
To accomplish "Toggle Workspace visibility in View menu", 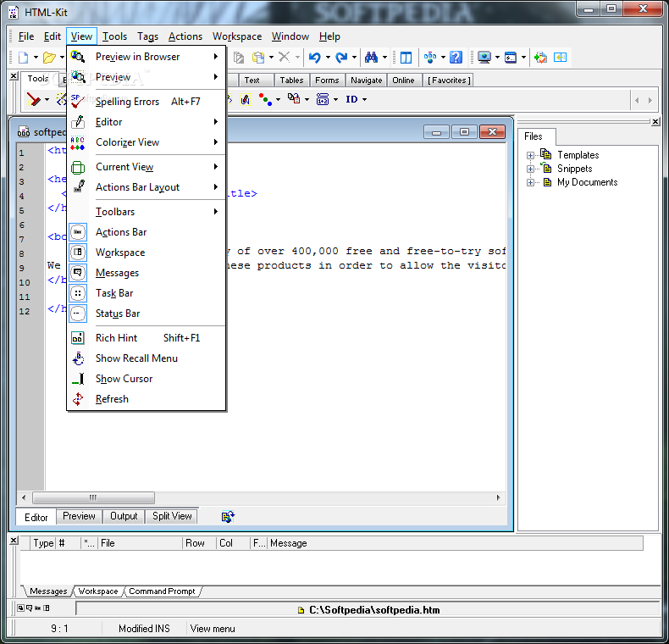I will [147, 253].
